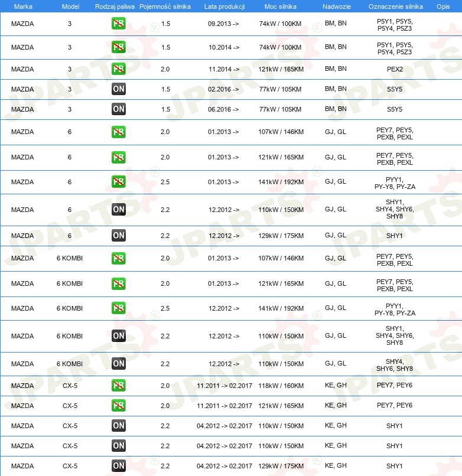This screenshot has width=462, height=476.
Task: Click 'PYY1, PY-Y8, PY-ZA' in the Mazda 6 sedan row
Action: (x=395, y=183)
